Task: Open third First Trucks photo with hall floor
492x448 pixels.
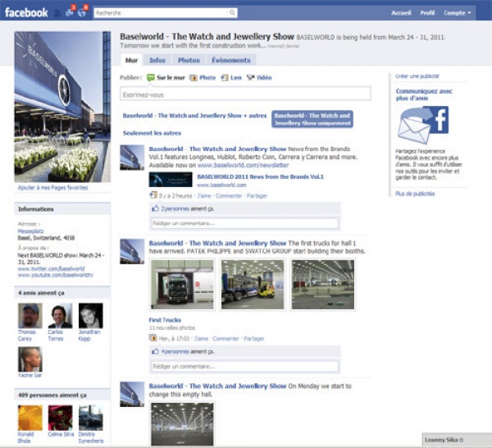Action: (x=323, y=285)
